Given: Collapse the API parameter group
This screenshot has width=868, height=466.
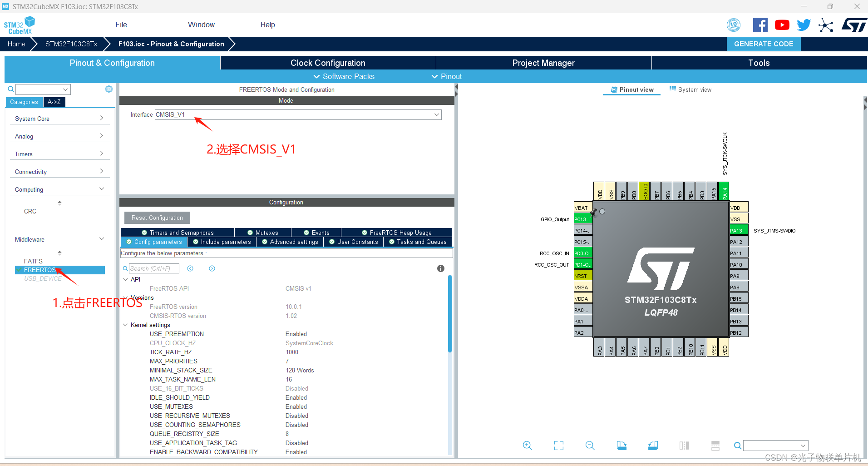Looking at the screenshot, I should point(125,279).
